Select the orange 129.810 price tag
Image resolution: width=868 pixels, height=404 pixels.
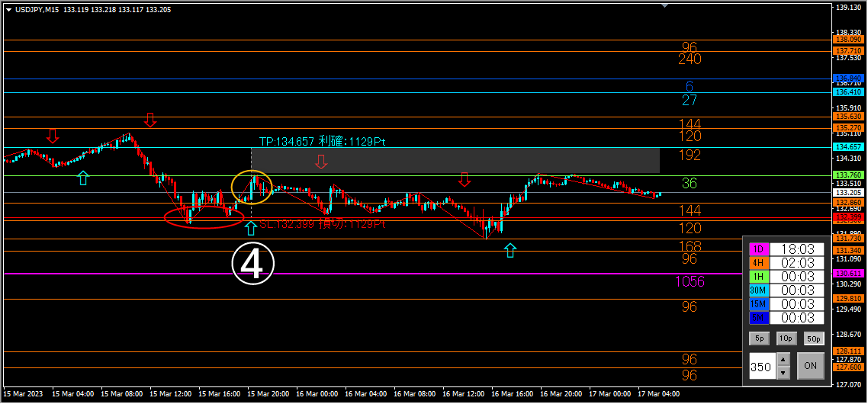[x=848, y=299]
